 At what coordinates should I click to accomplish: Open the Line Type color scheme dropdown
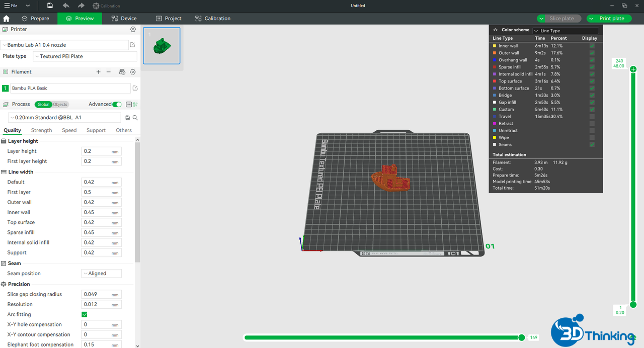click(x=566, y=31)
